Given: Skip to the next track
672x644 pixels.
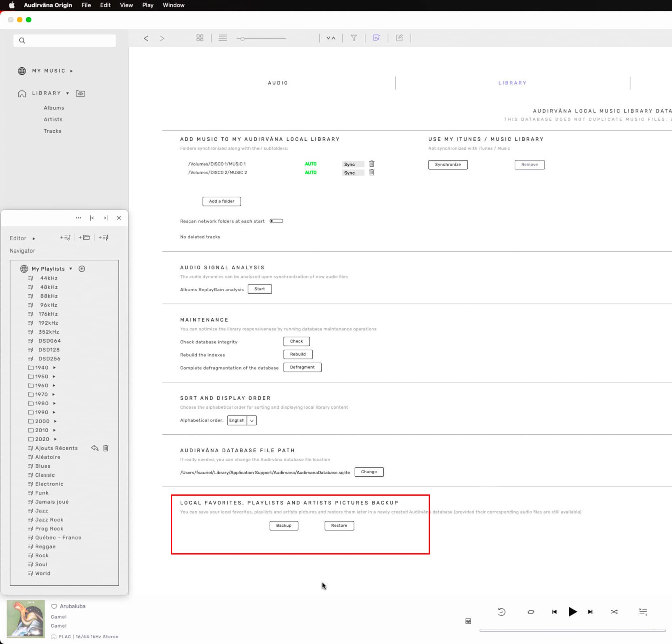Looking at the screenshot, I should pos(590,612).
